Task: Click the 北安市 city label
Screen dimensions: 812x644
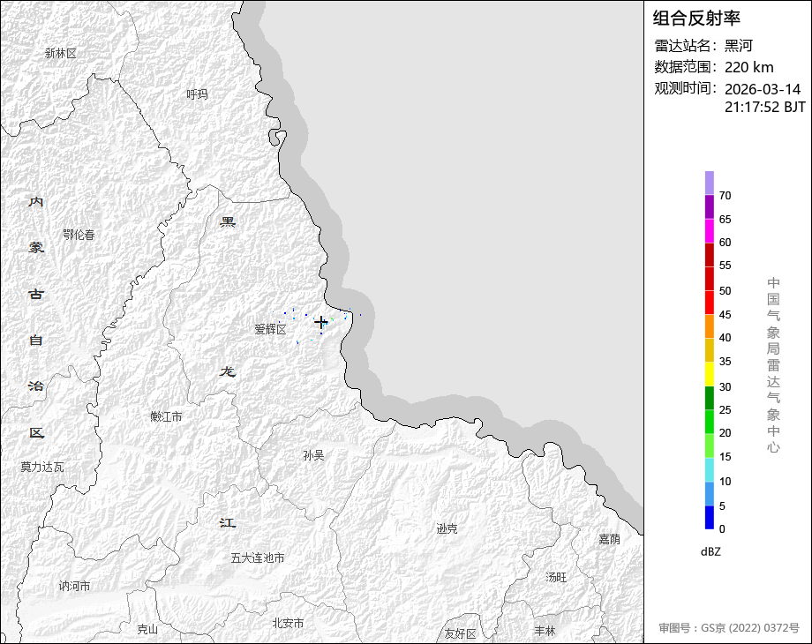Action: [288, 623]
